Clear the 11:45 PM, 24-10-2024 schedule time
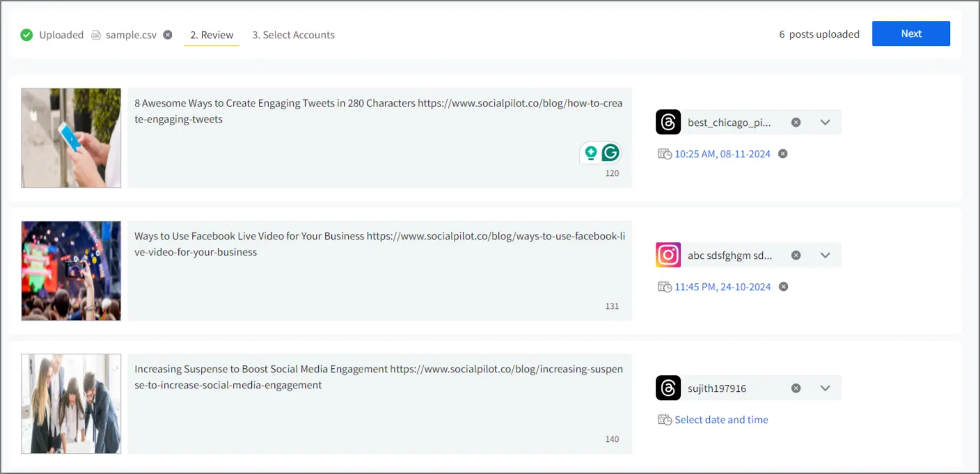The height and width of the screenshot is (474, 980). coord(783,287)
